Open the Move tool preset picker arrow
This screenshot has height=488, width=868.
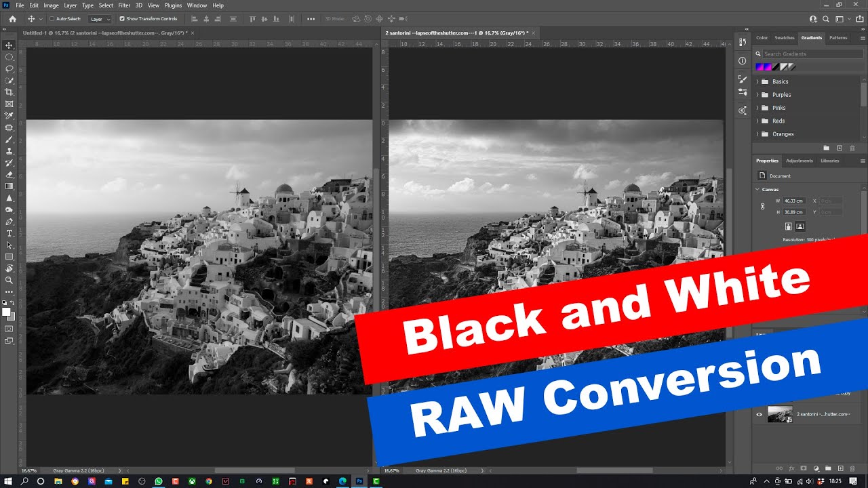(x=41, y=19)
